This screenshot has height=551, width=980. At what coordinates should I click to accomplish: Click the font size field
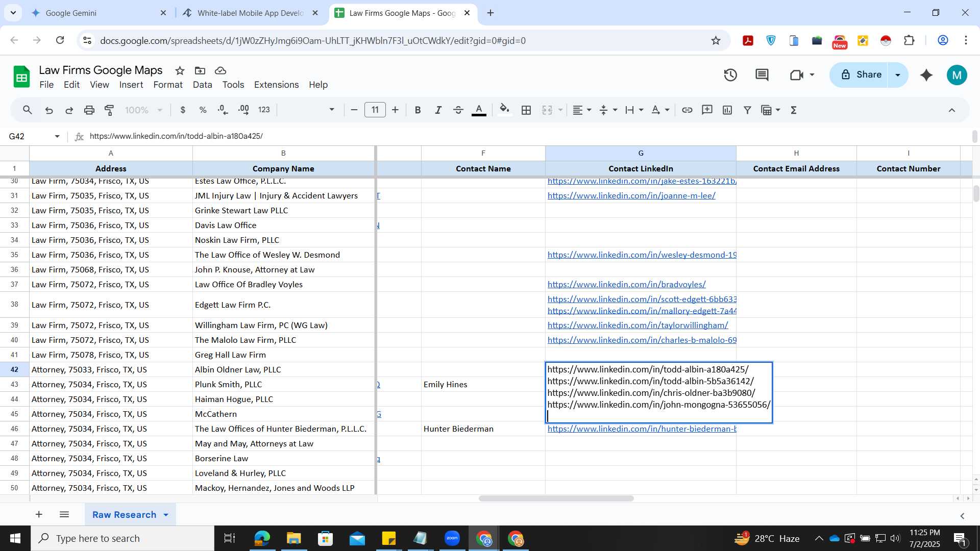(x=375, y=110)
